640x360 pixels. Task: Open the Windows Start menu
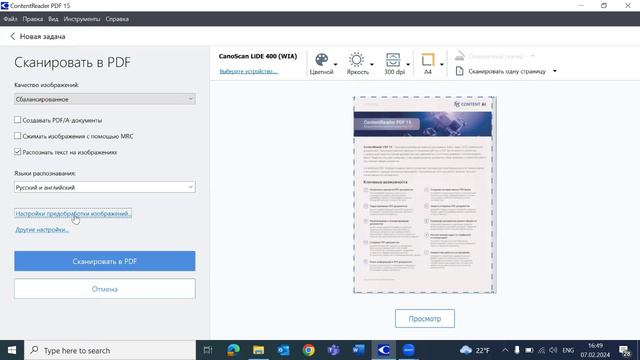(x=12, y=350)
